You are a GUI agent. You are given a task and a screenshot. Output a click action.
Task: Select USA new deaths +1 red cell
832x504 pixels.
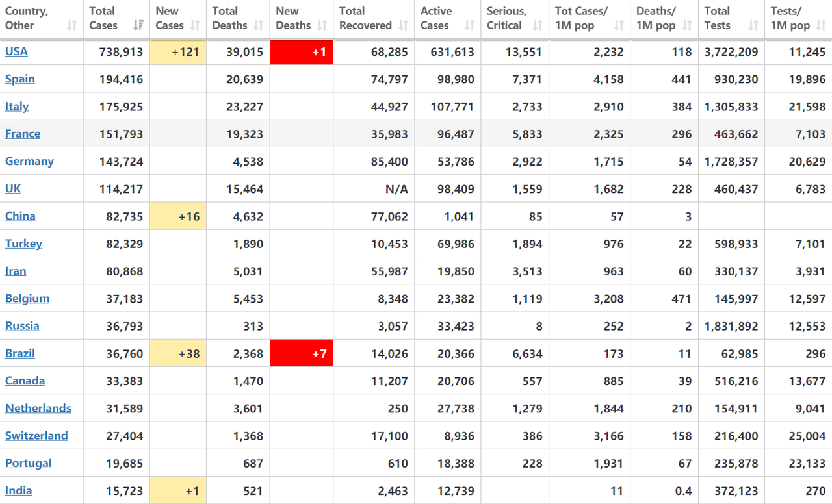(302, 52)
